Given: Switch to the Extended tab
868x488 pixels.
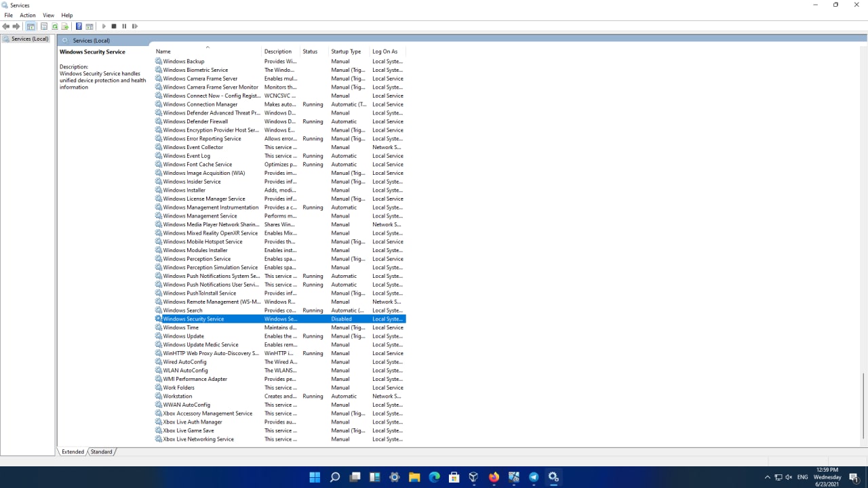Looking at the screenshot, I should tap(73, 451).
